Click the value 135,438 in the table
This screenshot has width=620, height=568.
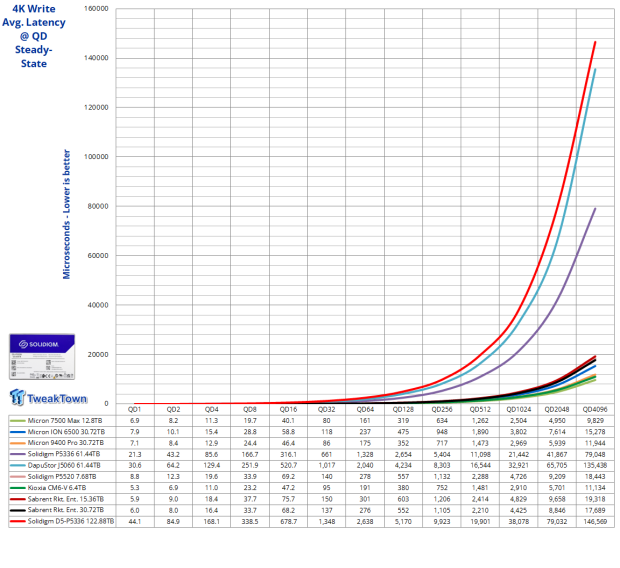coord(595,465)
